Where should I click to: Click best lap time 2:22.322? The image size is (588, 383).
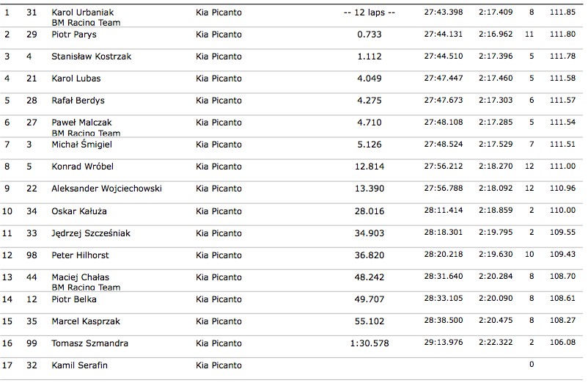495,343
